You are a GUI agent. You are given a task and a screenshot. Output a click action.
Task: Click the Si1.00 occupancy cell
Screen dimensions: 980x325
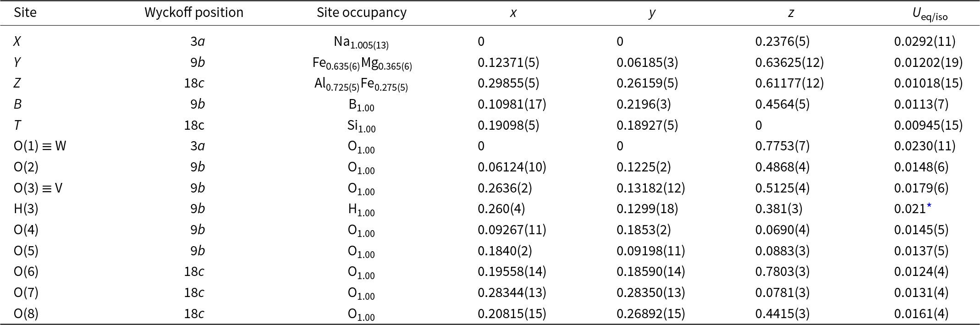pos(361,126)
